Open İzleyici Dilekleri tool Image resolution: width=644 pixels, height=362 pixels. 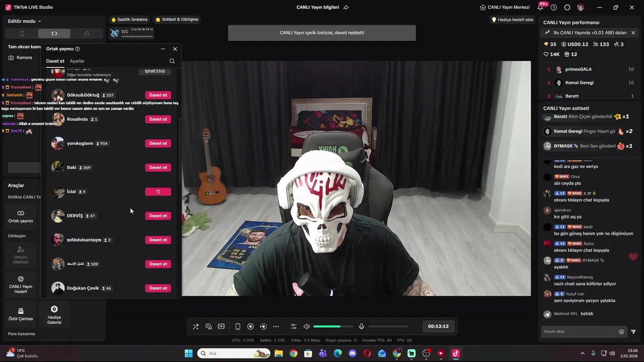tap(21, 255)
